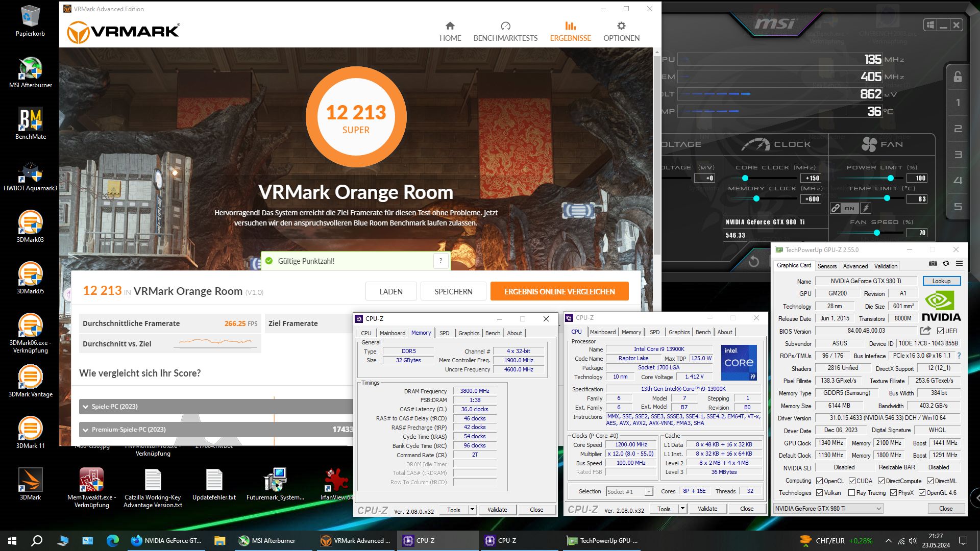Toggle the Afterburner fan ON button
This screenshot has height=551, width=980.
[x=849, y=208]
